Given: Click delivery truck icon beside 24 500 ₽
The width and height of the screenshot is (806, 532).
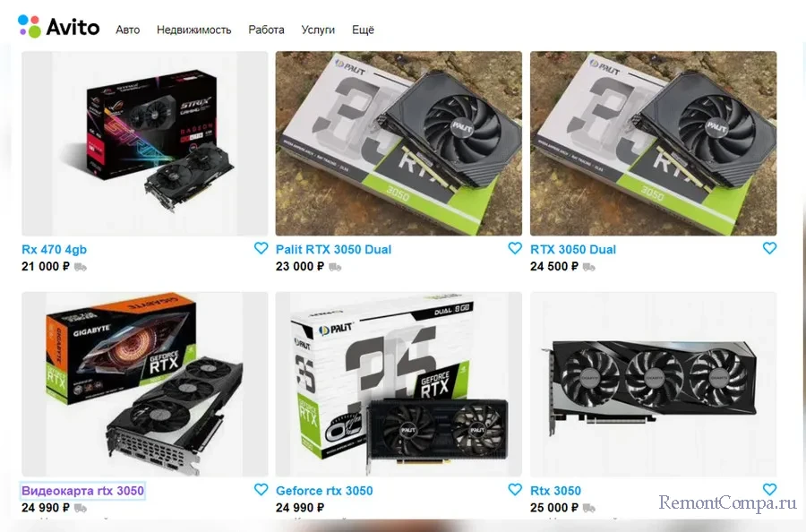Looking at the screenshot, I should [x=589, y=267].
